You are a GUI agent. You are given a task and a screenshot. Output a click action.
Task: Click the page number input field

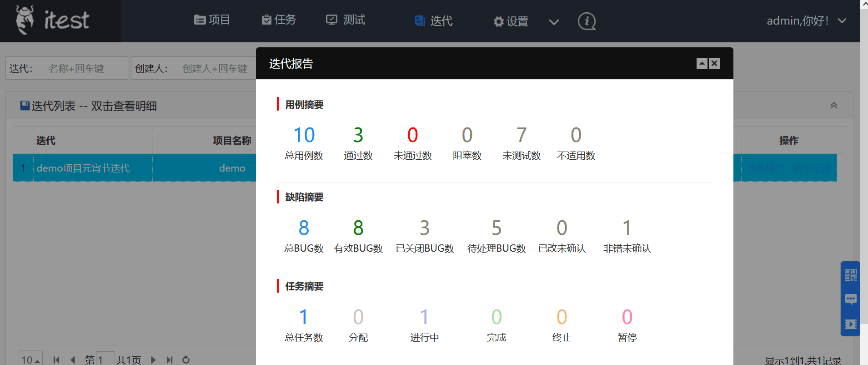click(105, 360)
